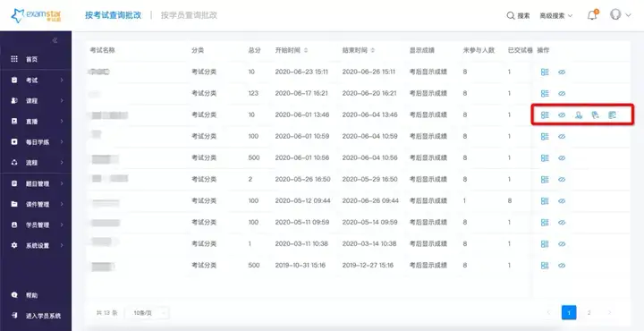Open the 10条/页 page size selector
The image size is (644, 331).
click(x=147, y=313)
